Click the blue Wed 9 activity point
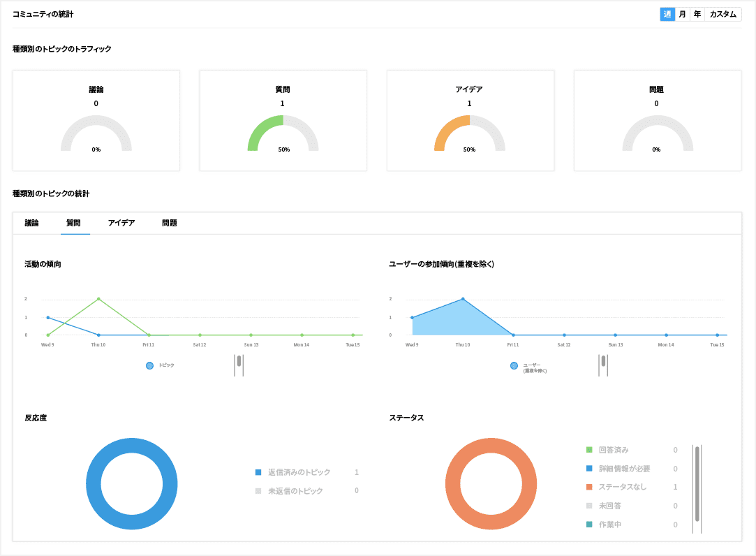756x556 pixels. pyautogui.click(x=47, y=318)
